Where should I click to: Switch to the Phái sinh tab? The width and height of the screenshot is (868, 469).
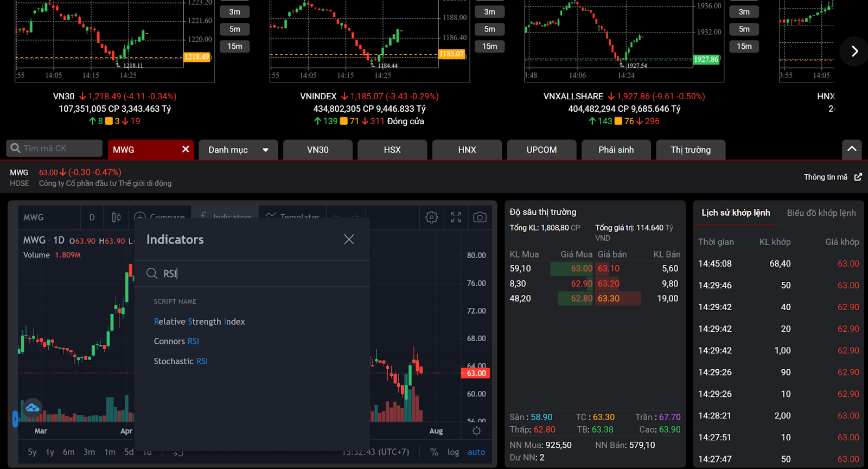coord(616,150)
